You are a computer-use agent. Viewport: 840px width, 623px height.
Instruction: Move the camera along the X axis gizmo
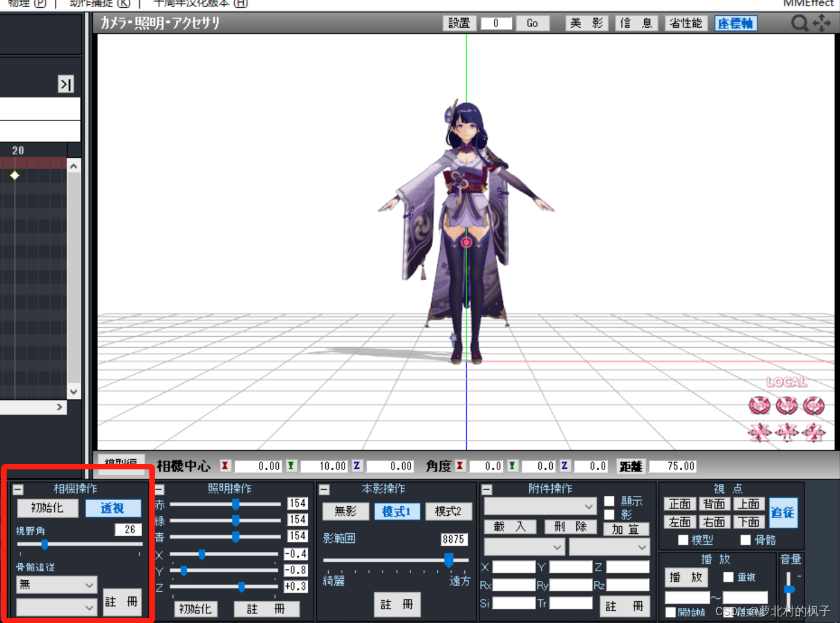(x=759, y=431)
